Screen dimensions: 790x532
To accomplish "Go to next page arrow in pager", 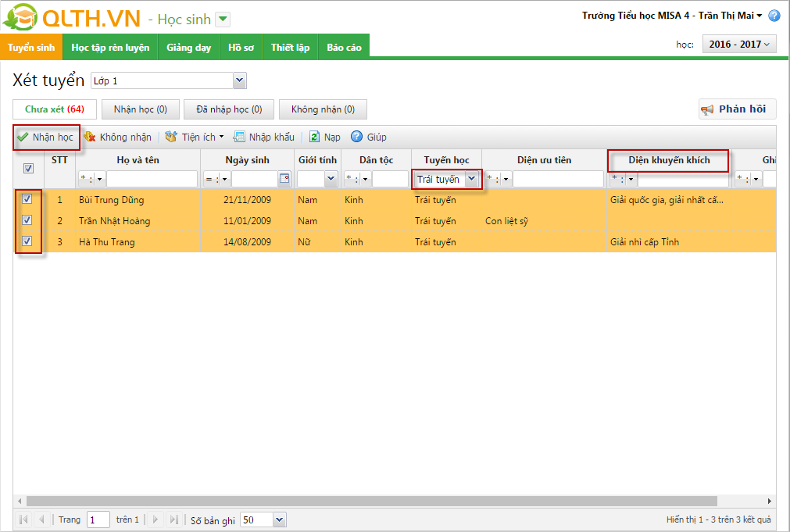I will 155,520.
